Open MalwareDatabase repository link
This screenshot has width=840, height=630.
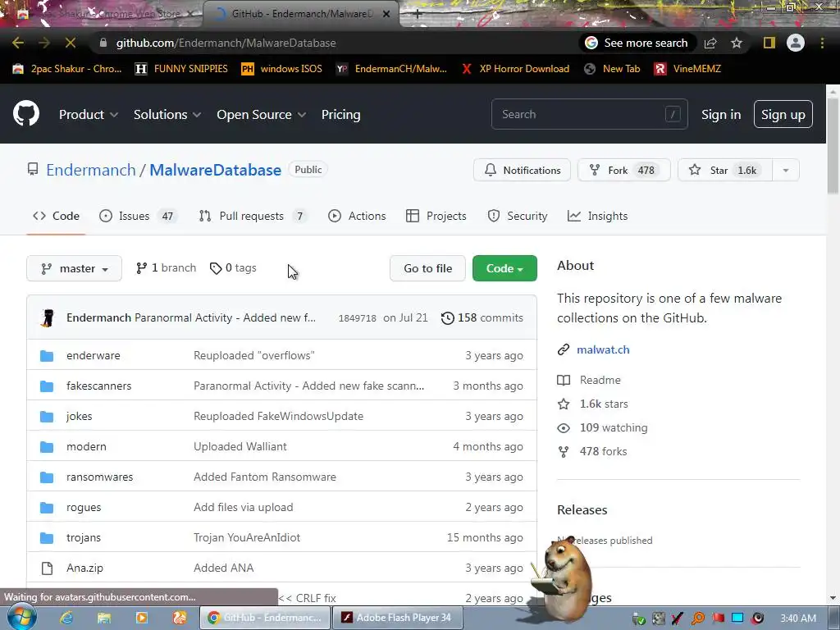tap(216, 170)
